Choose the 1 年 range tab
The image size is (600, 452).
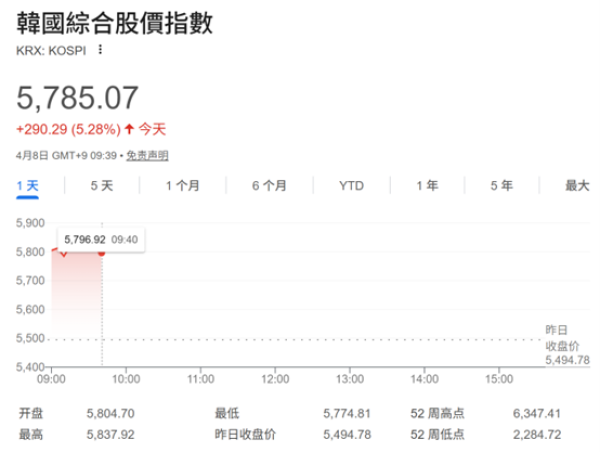[427, 185]
